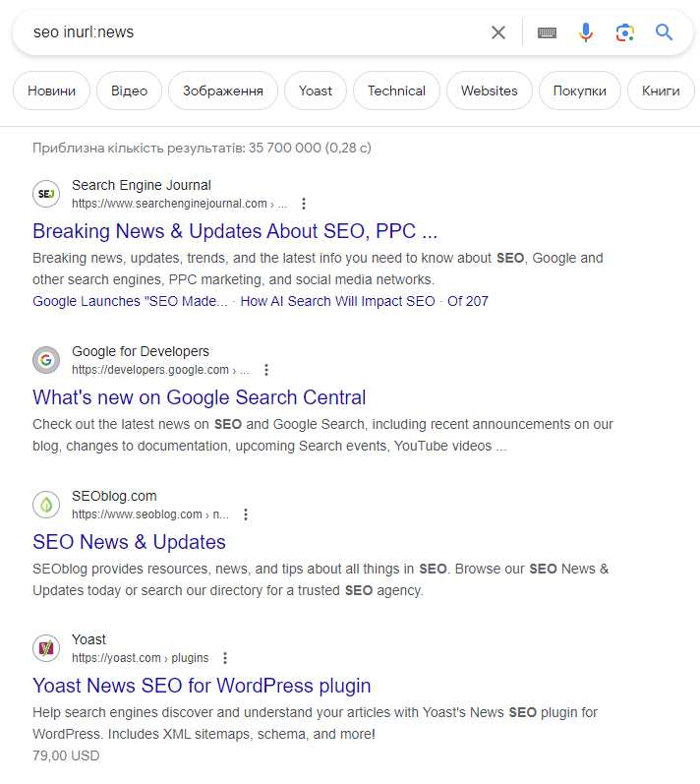Start voice search with microphone icon
The width and height of the screenshot is (700, 784).
(x=586, y=32)
